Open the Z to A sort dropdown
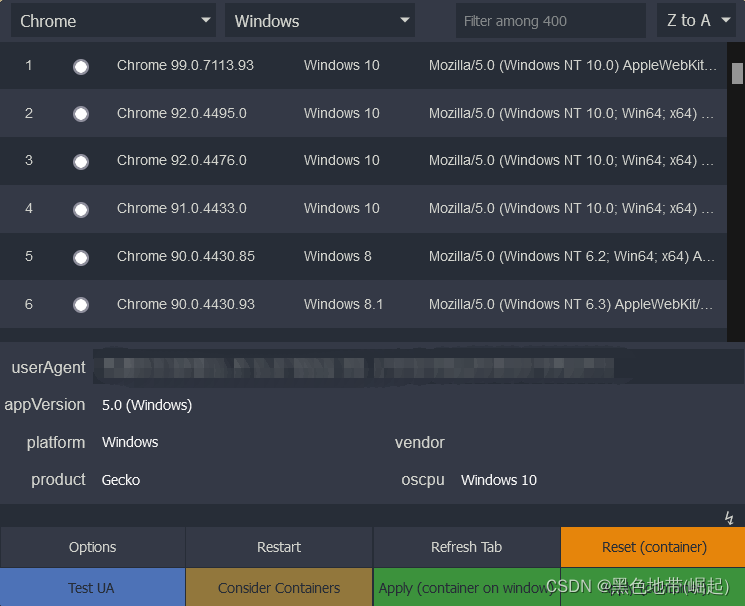This screenshot has height=606, width=745. [x=698, y=20]
